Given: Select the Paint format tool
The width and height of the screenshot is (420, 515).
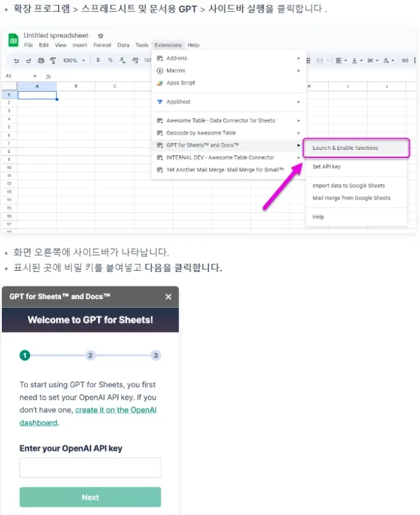Looking at the screenshot, I should (52, 60).
